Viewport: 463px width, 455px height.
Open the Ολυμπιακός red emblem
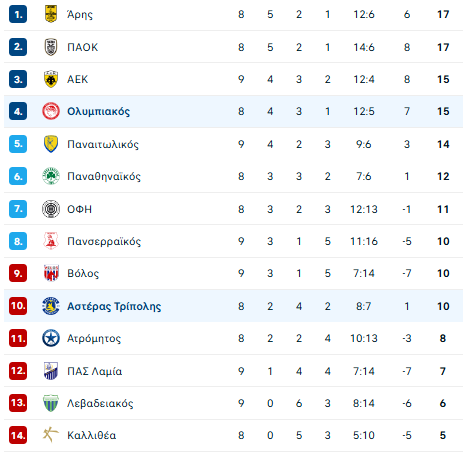(51, 111)
